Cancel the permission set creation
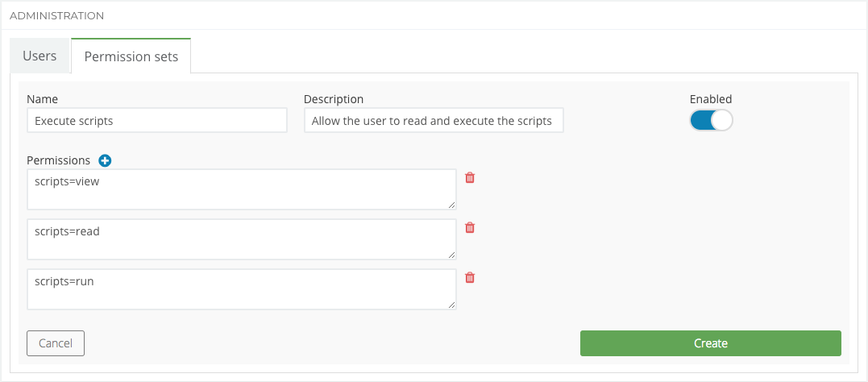Screen dimensions: 868x382 [x=56, y=343]
